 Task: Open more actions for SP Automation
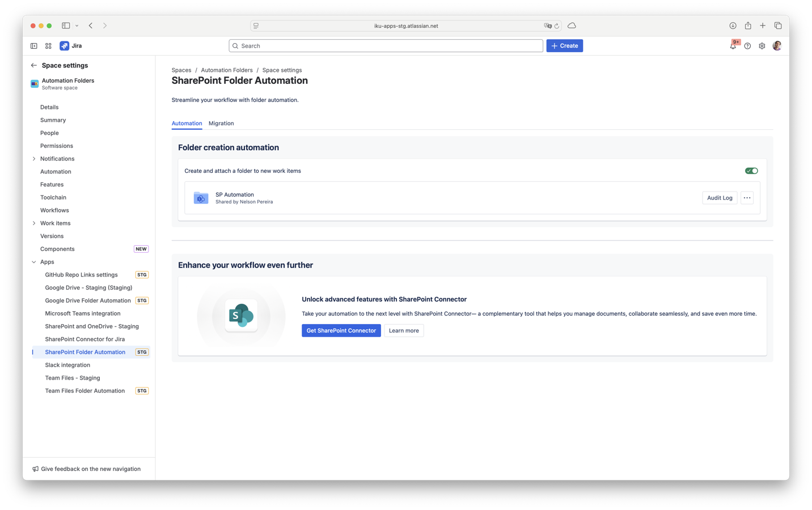click(747, 197)
